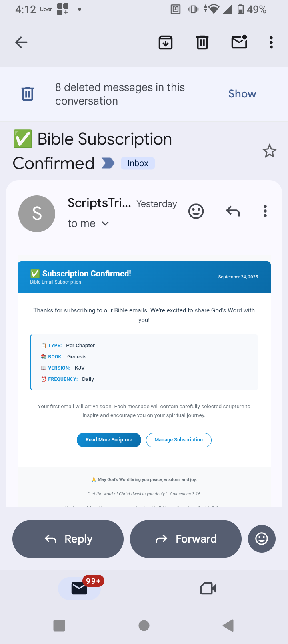Delete the conversation with trash icon

pyautogui.click(x=202, y=42)
